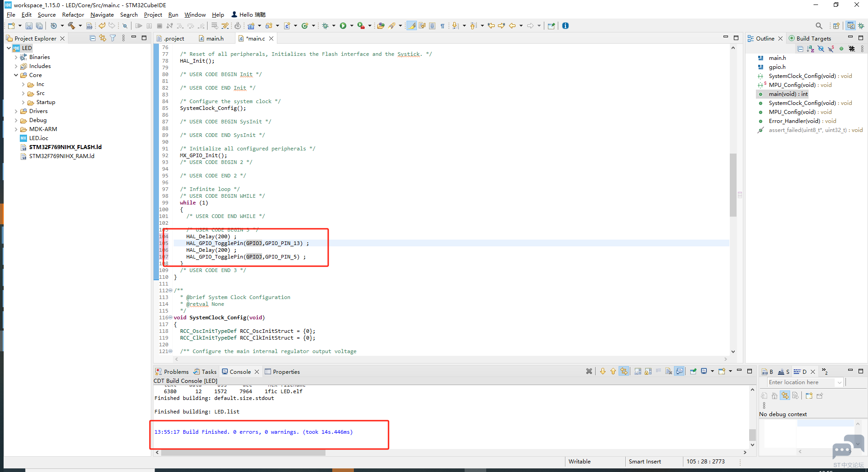Viewport: 868px width, 472px height.
Task: Click the Last Edit Location icon
Action: 491,26
